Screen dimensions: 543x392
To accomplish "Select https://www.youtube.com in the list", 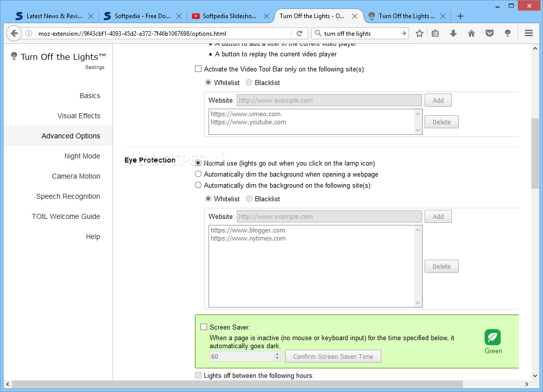I will click(248, 122).
